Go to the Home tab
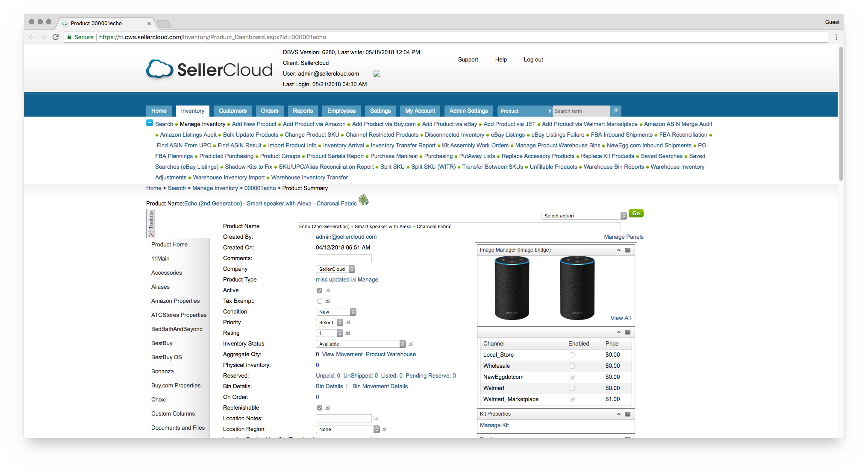This screenshot has height=472, width=868. [x=159, y=111]
